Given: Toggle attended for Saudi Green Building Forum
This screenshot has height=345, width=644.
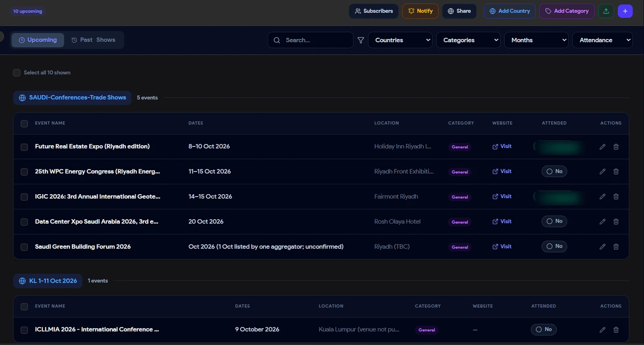Looking at the screenshot, I should (x=554, y=246).
